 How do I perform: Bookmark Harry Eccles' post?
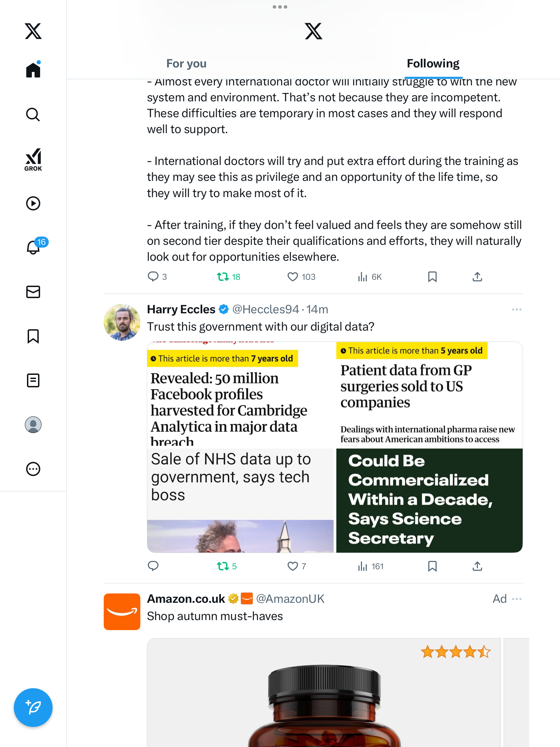432,566
